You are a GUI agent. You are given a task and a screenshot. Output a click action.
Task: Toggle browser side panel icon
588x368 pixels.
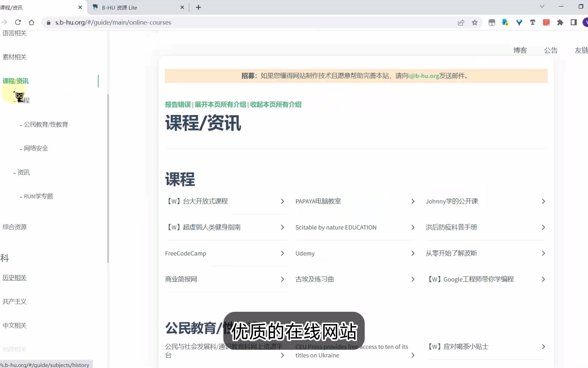(x=574, y=22)
